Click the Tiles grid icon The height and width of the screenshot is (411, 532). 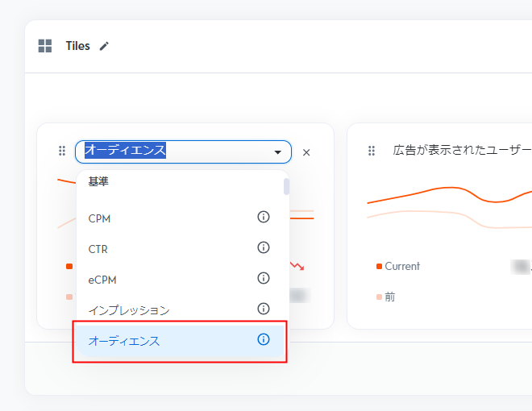click(45, 46)
